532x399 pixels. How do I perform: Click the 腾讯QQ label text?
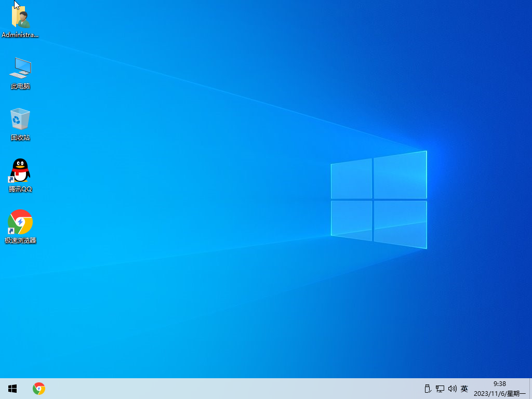(x=20, y=189)
